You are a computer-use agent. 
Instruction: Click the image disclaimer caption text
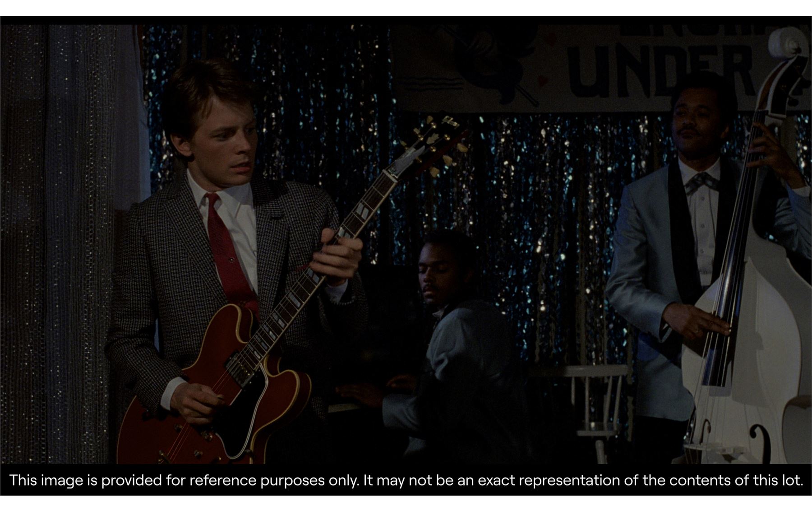406,480
